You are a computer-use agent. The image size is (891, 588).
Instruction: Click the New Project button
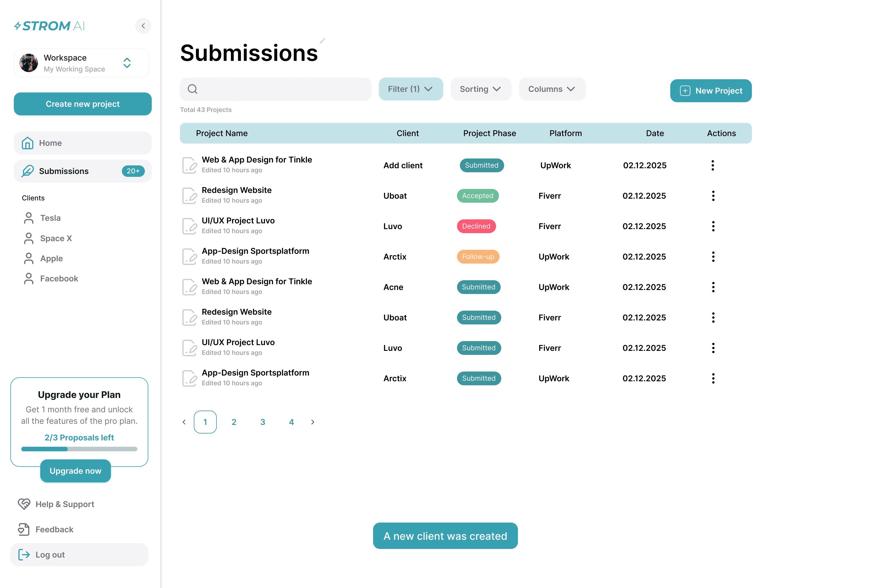(711, 91)
